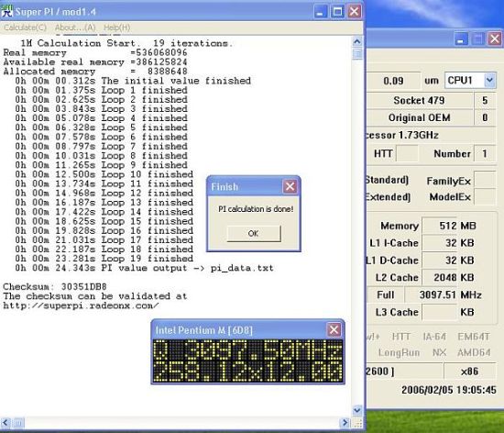Image resolution: width=504 pixels, height=433 pixels.
Task: Open the Calculate(C) menu
Action: [x=25, y=28]
